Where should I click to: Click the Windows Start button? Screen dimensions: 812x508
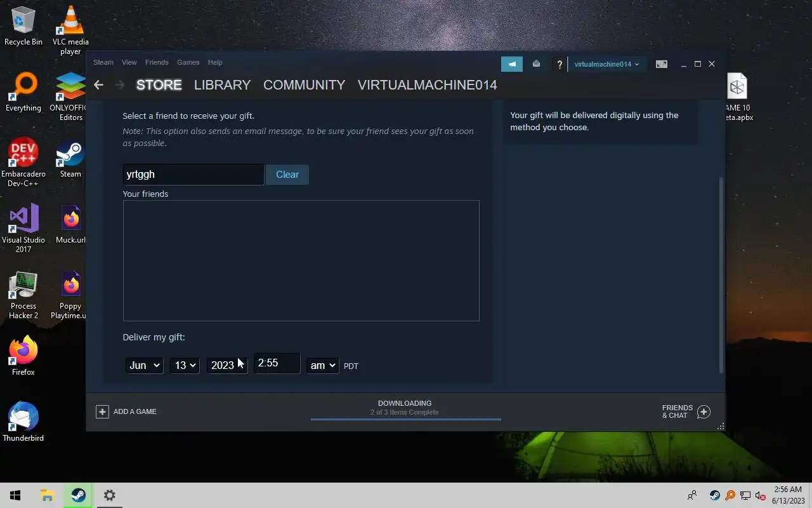click(x=15, y=495)
